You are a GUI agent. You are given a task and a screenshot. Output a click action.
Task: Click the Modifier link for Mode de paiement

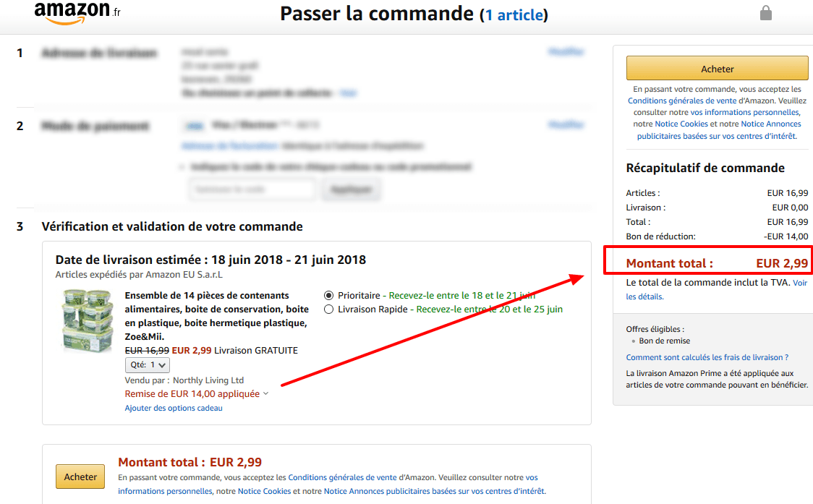coord(566,124)
